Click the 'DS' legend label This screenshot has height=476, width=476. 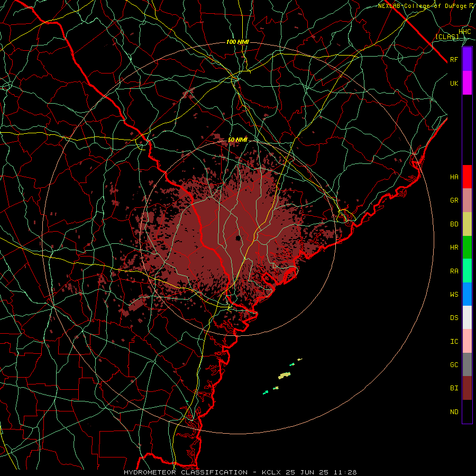click(454, 318)
